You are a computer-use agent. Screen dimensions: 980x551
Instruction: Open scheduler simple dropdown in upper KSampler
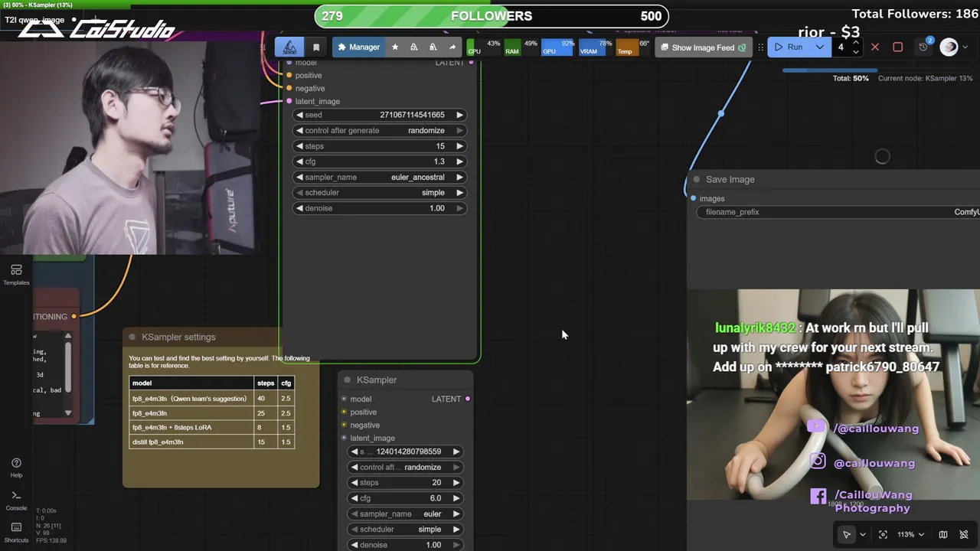point(380,193)
